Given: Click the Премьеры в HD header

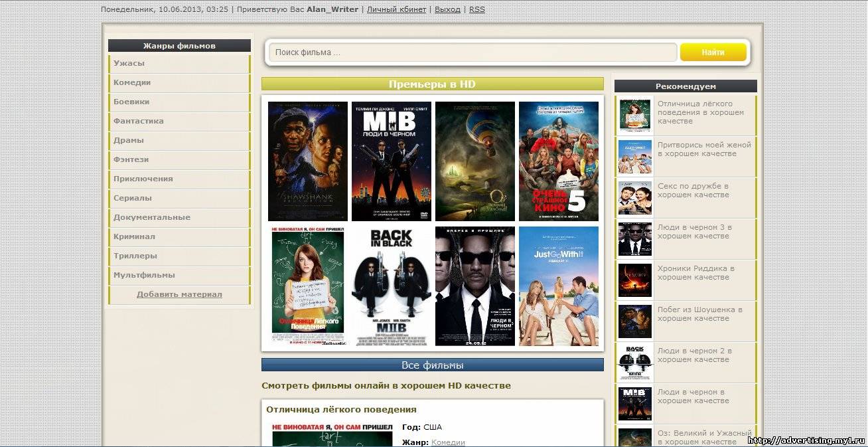Looking at the screenshot, I should [x=432, y=84].
